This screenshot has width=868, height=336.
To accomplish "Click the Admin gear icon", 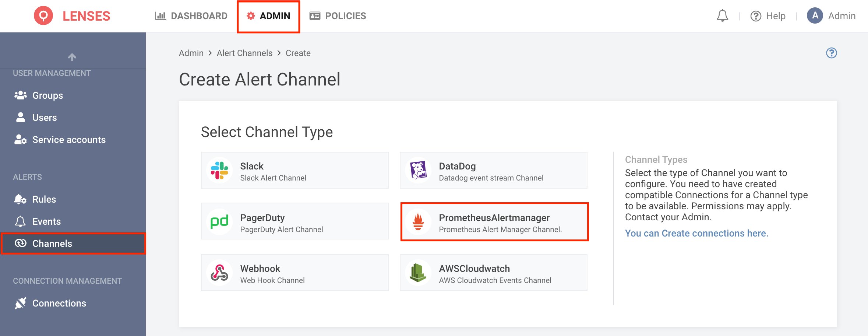I will [251, 16].
